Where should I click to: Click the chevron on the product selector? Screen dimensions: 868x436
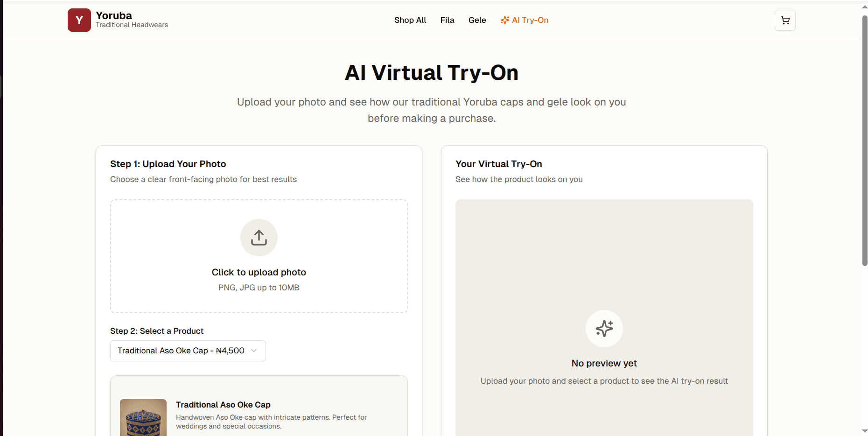(254, 351)
